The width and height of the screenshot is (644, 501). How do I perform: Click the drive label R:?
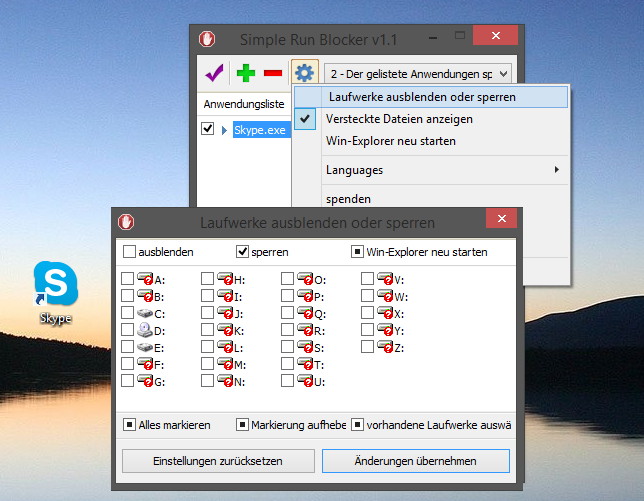320,331
